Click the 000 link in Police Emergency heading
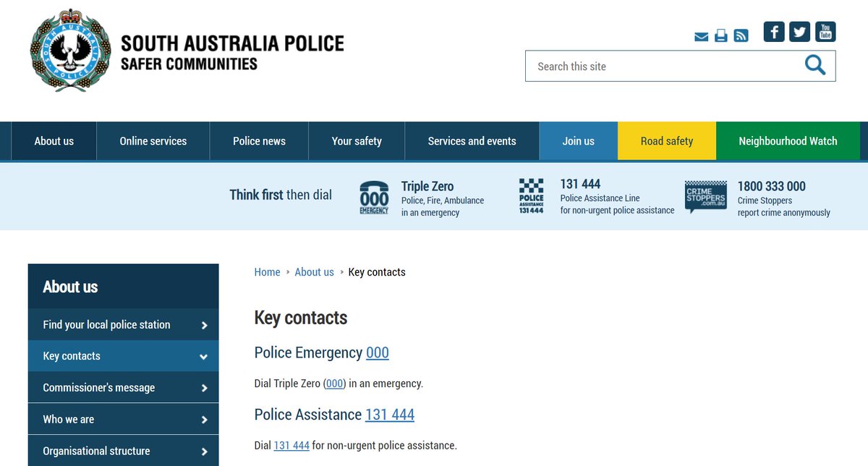 (x=378, y=352)
